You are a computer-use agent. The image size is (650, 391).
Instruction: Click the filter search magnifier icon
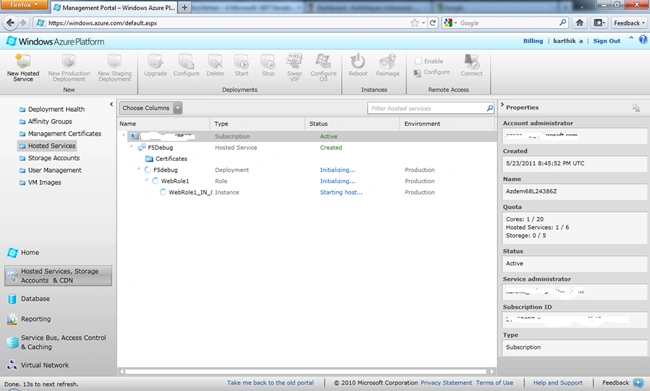[x=490, y=108]
